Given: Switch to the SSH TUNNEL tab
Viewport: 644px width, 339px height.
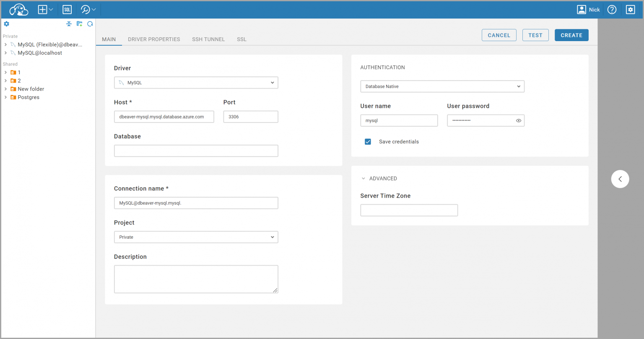Looking at the screenshot, I should pos(208,39).
